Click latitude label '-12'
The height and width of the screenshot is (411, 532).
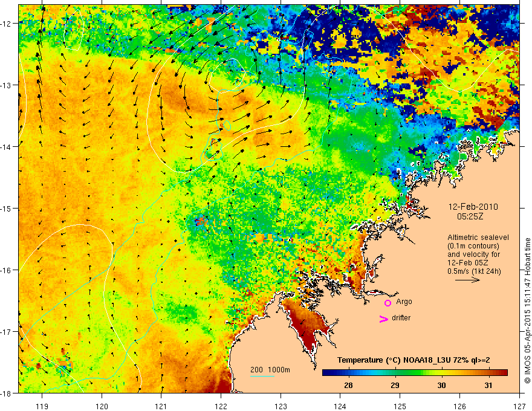pyautogui.click(x=7, y=24)
